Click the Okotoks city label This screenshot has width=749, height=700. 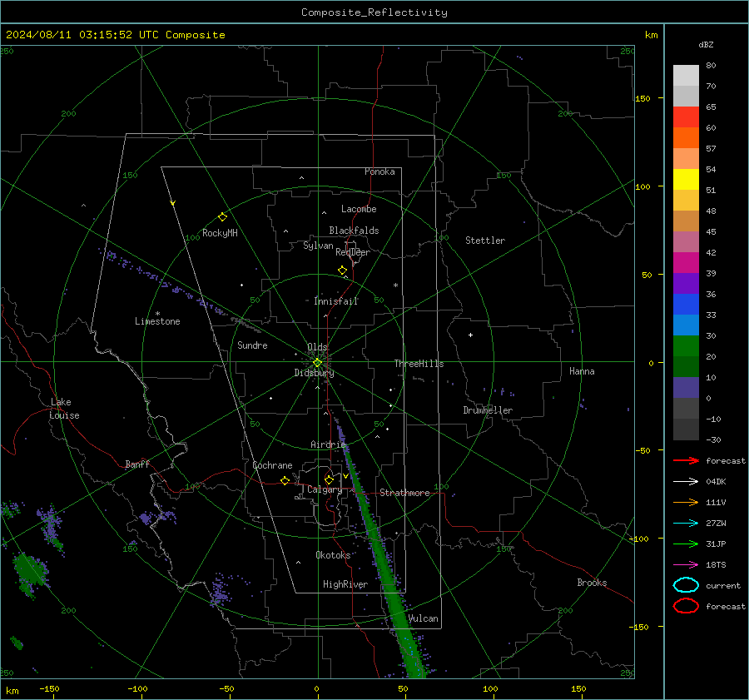click(332, 554)
